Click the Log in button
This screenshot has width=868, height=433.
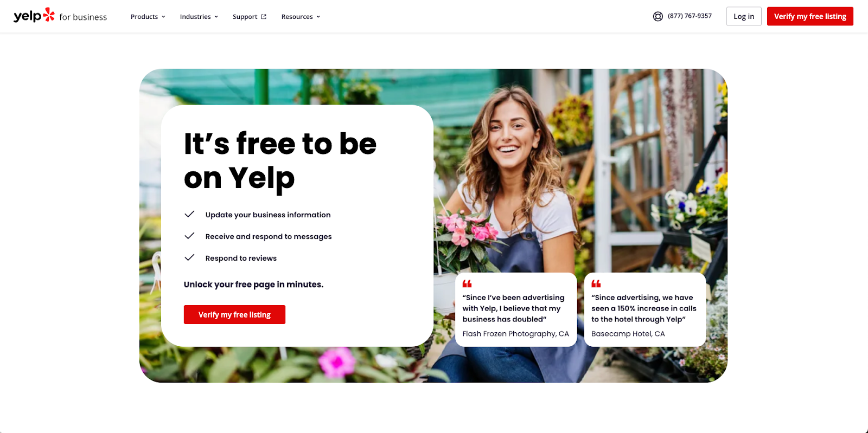coord(744,16)
